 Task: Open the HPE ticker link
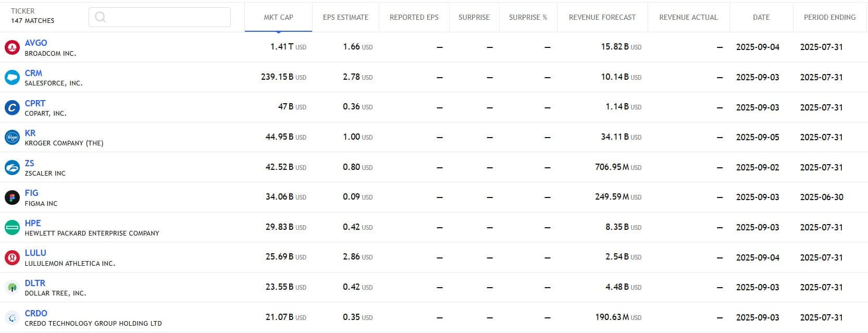33,223
